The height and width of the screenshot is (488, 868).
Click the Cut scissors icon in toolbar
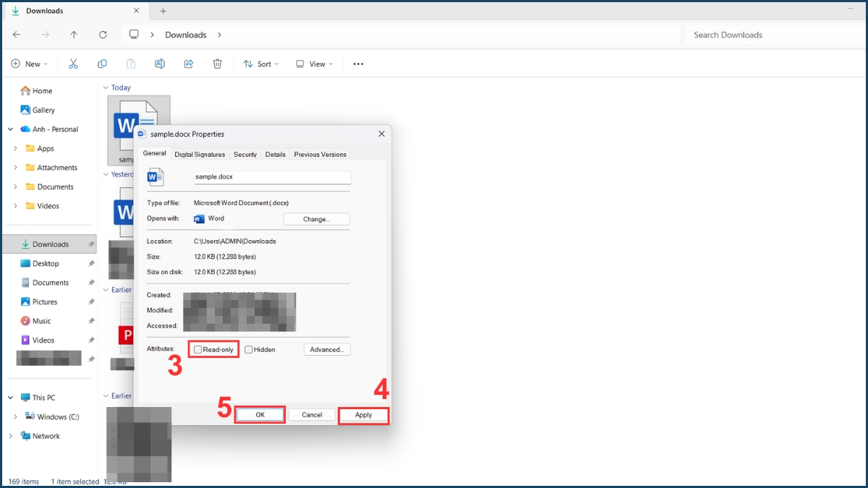73,64
